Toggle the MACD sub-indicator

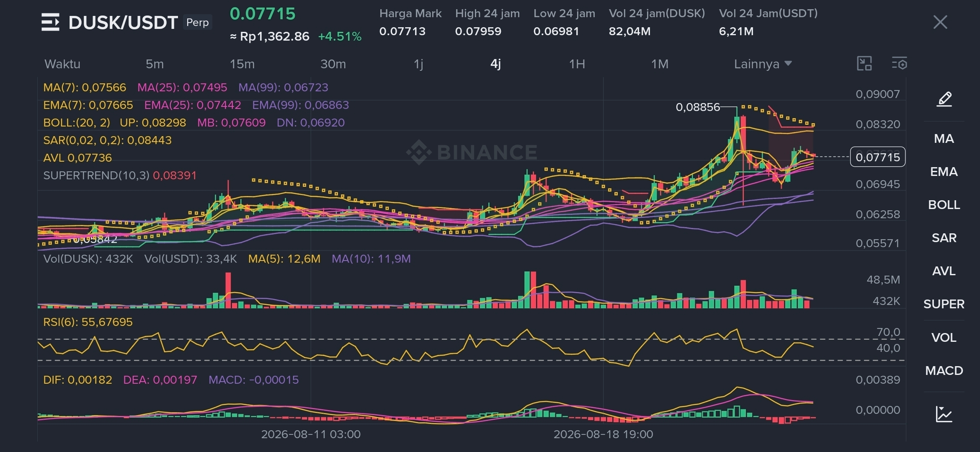point(944,371)
